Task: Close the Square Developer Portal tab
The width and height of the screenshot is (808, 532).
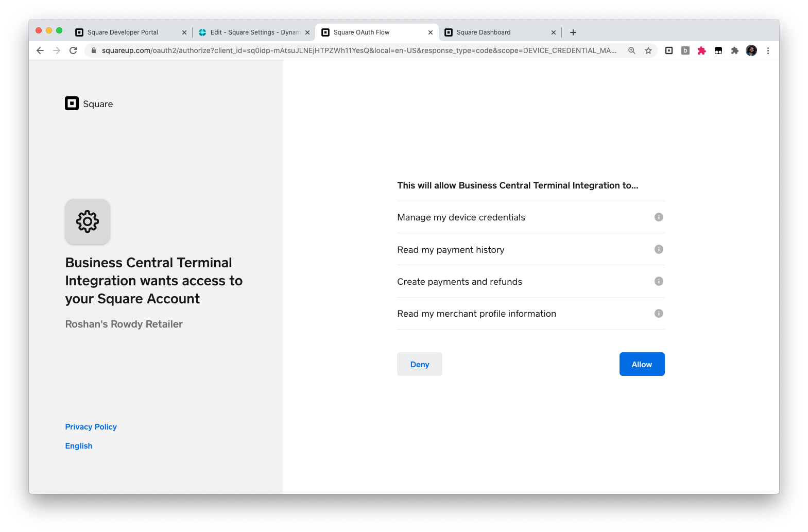Action: [x=184, y=32]
